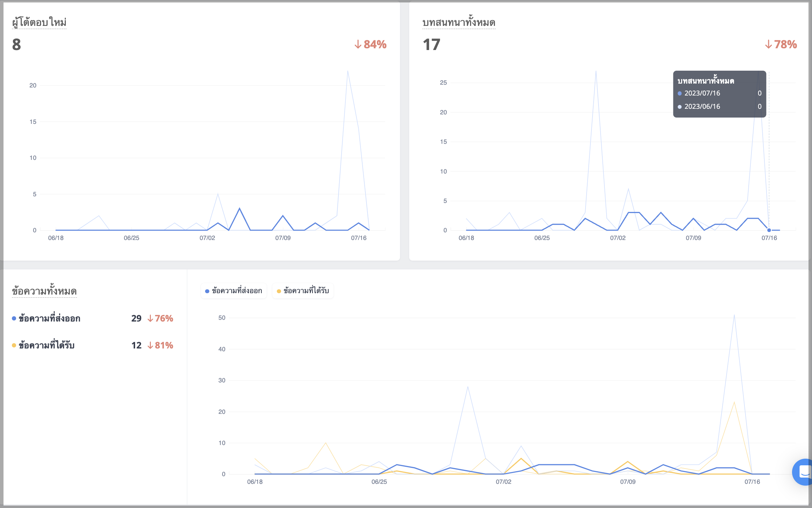Click the down-arrow 84% change indicator
The image size is (812, 508).
(x=370, y=44)
